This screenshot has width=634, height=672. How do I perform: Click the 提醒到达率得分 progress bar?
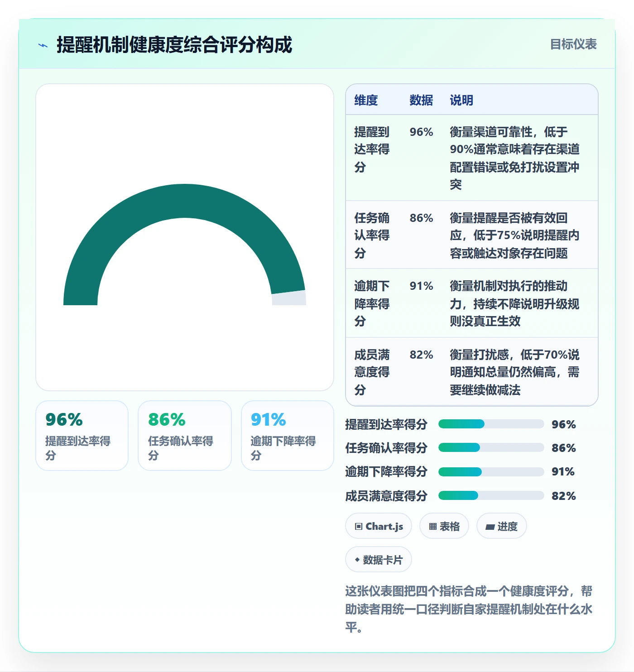pyautogui.click(x=491, y=424)
